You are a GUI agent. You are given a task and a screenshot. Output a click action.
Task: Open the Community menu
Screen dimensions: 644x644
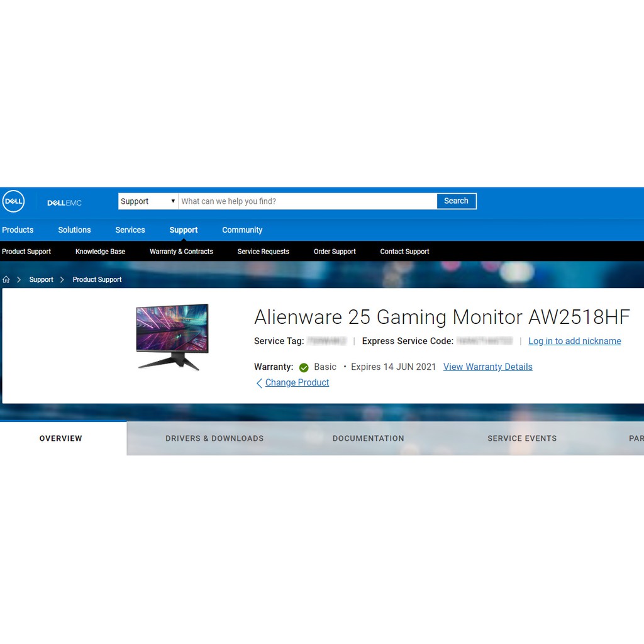(242, 230)
